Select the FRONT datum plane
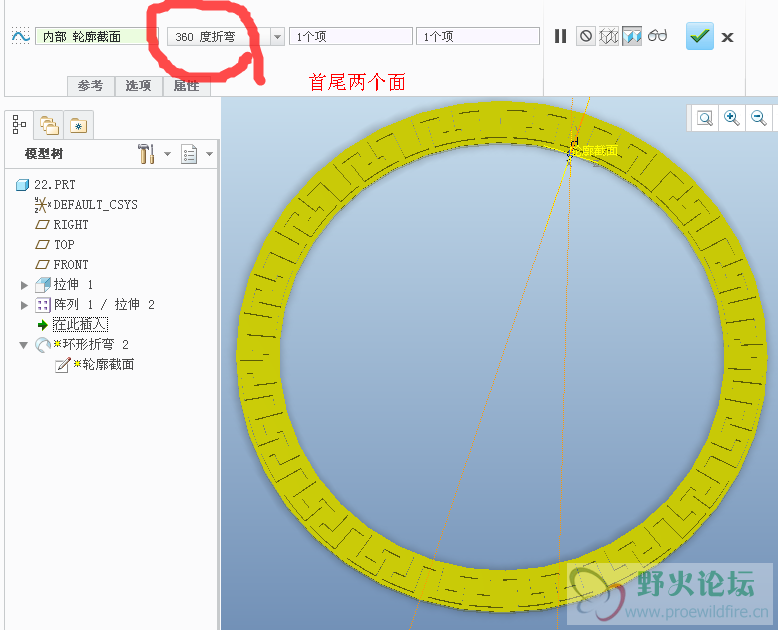 point(71,264)
